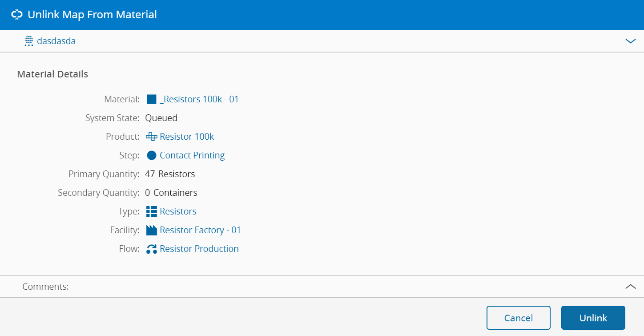This screenshot has height=336, width=644.
Task: Click the product icon beside Resistor 100k
Action: click(x=152, y=137)
